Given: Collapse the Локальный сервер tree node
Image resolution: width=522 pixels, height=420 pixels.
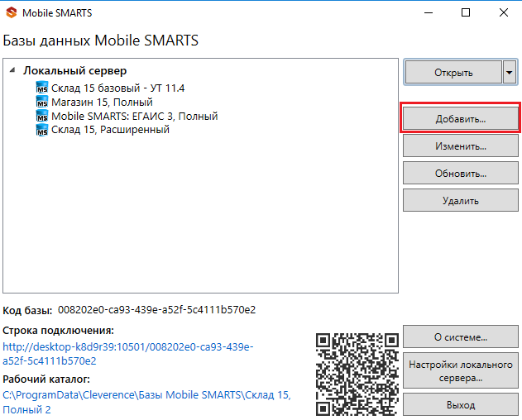Looking at the screenshot, I should (14, 72).
